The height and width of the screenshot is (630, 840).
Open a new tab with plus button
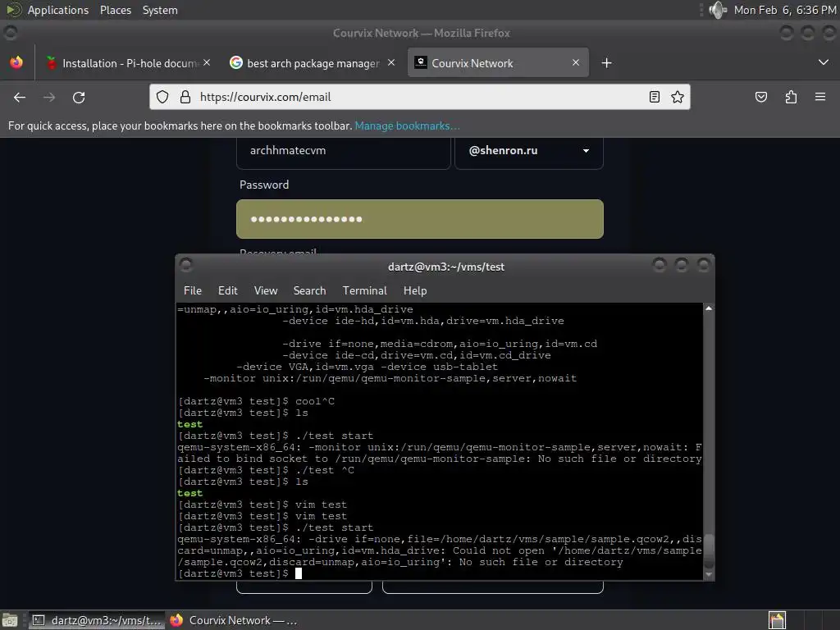606,63
